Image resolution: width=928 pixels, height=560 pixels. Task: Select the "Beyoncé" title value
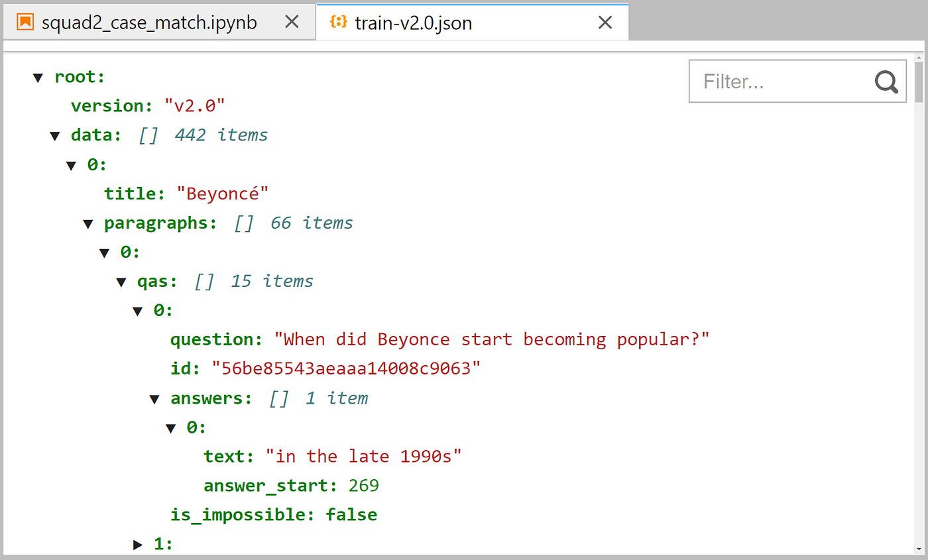click(223, 193)
